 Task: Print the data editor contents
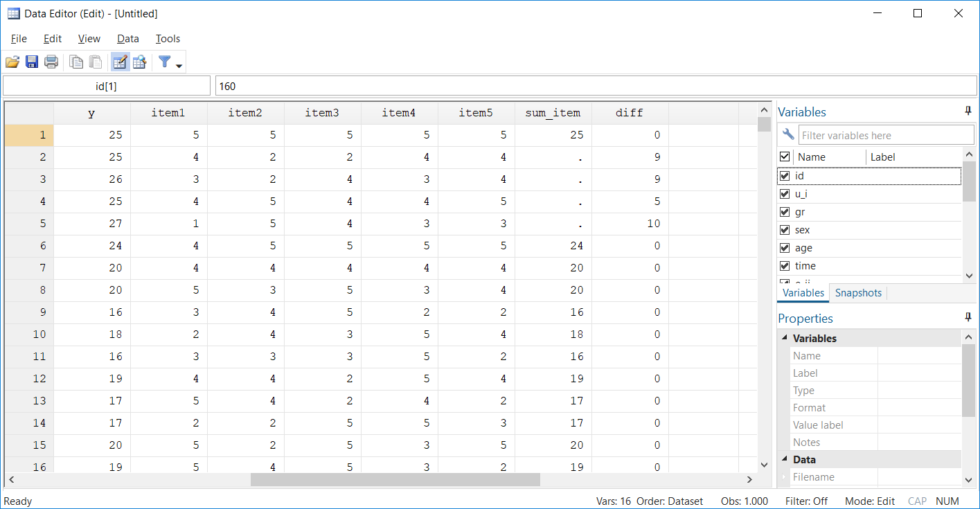coord(51,62)
